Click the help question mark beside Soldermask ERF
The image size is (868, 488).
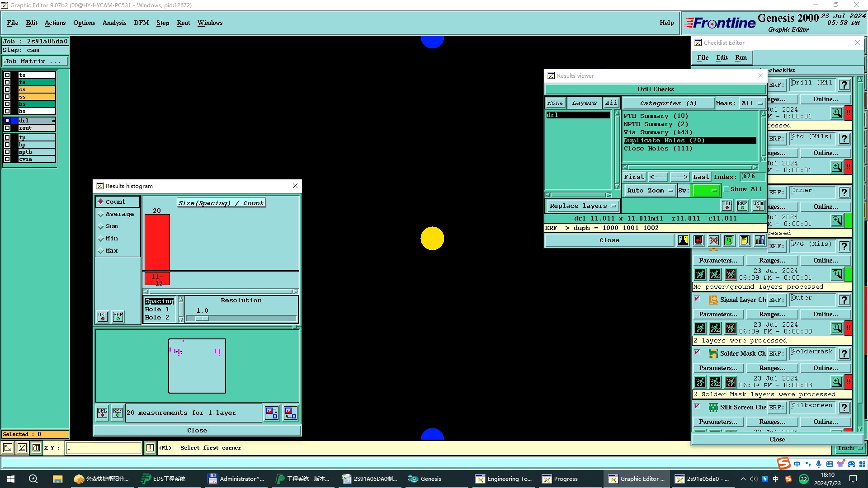point(844,354)
